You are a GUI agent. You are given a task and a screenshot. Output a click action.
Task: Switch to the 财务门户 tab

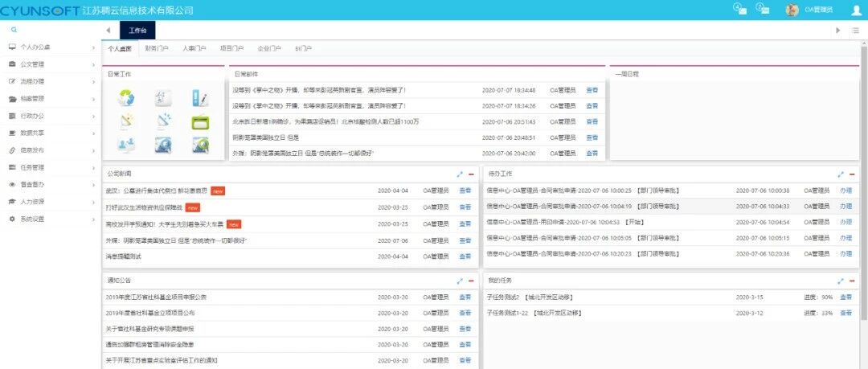pos(157,49)
